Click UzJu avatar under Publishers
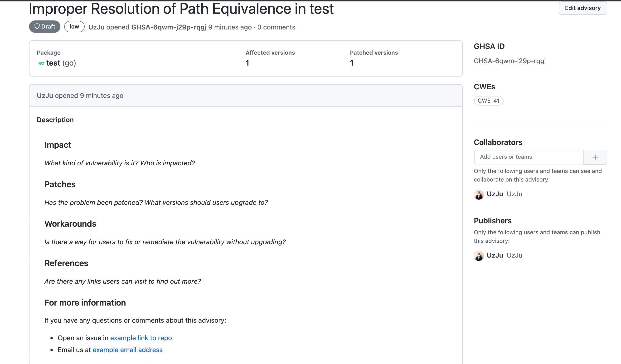621x364 pixels. point(479,256)
